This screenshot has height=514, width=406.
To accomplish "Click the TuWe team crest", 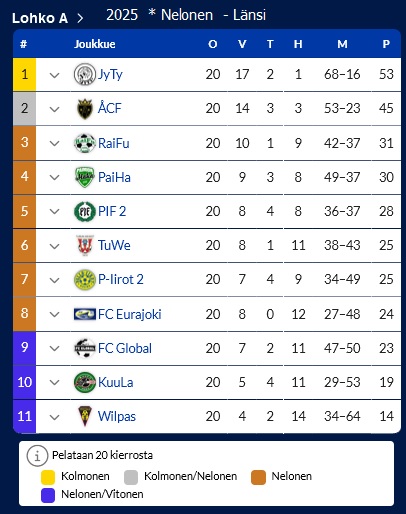I will click(x=85, y=245).
